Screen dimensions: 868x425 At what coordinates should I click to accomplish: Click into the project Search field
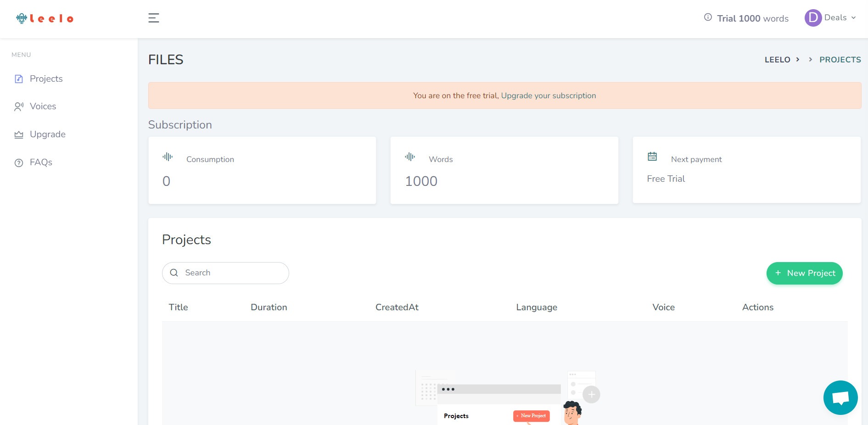[x=225, y=273]
